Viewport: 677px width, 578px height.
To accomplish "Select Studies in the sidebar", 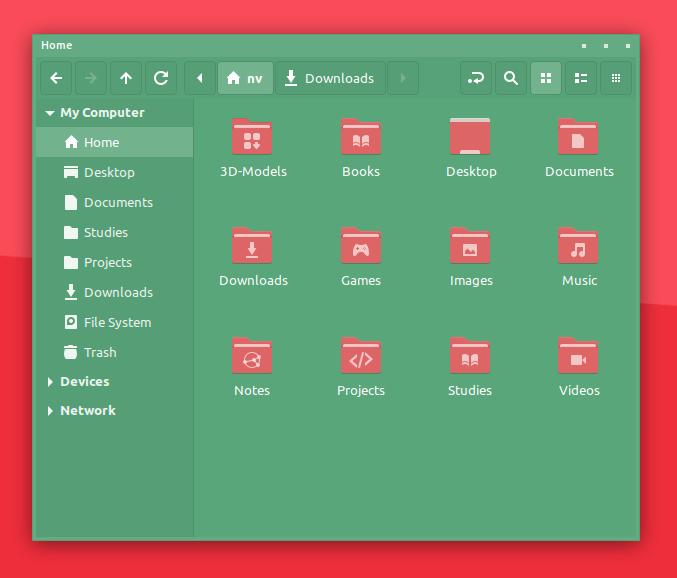I will coord(114,232).
